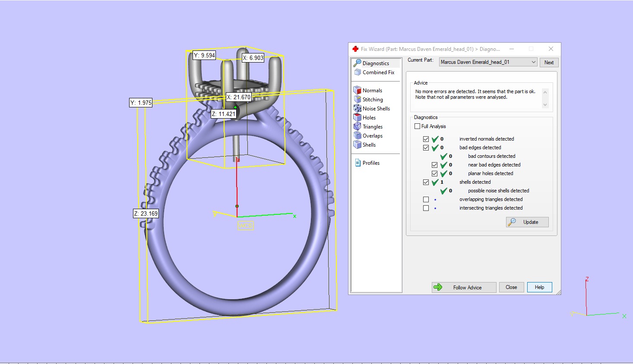
Task: Open the Combined Fix page
Action: 378,72
